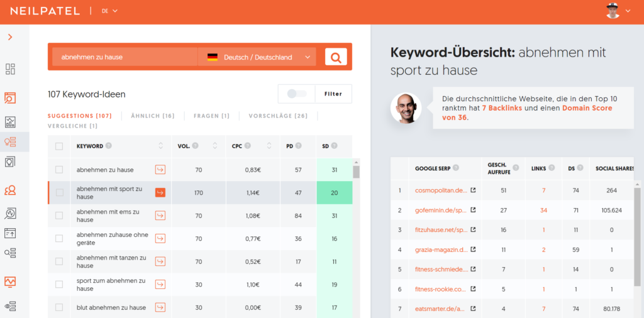This screenshot has width=644, height=318.
Task: Check the box for 'abnehmen zu hause'
Action: tap(59, 170)
